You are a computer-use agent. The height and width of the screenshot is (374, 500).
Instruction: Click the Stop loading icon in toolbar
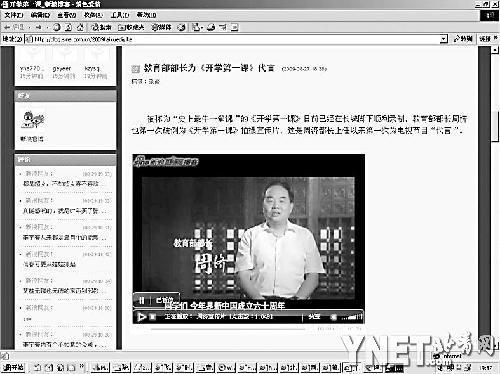(57, 27)
